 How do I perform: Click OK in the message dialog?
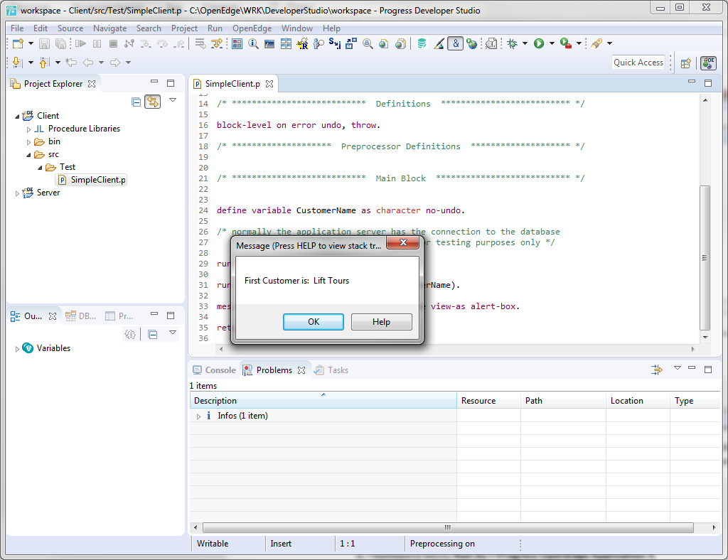(314, 322)
